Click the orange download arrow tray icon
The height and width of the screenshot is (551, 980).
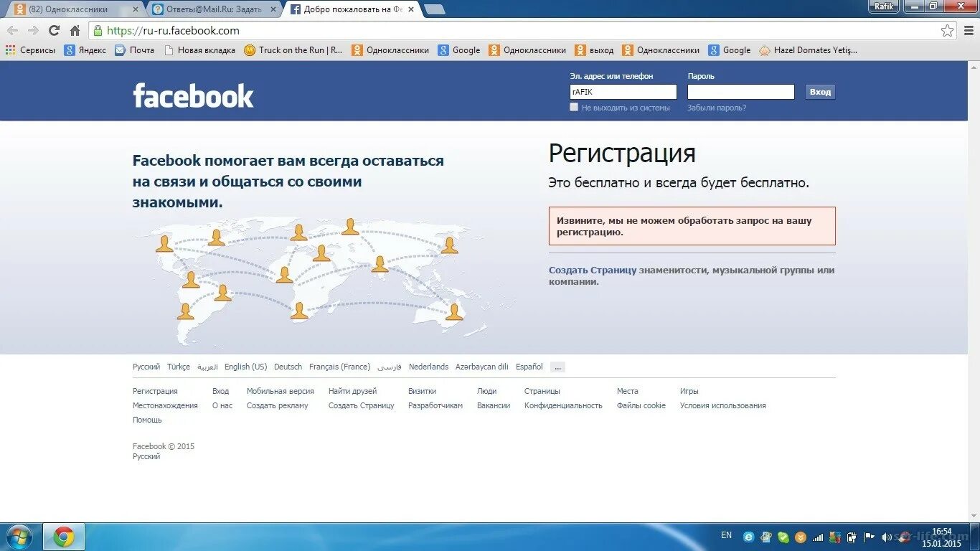pos(800,537)
